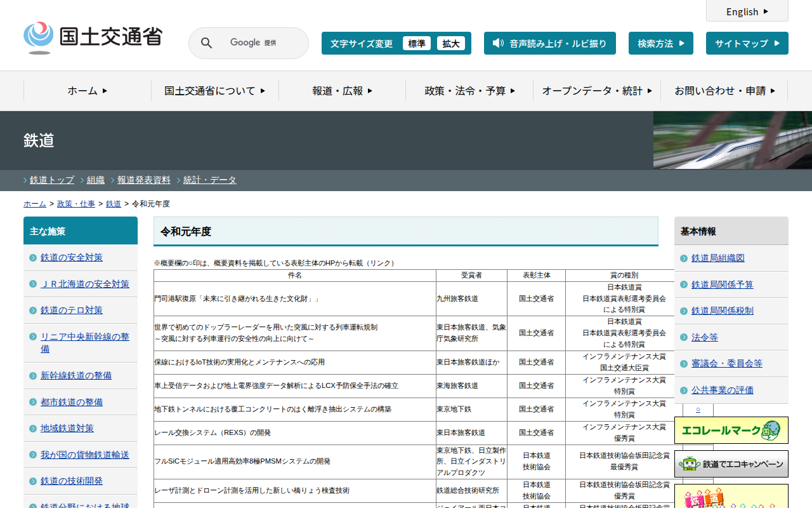Open the サイトマップ button
Viewport: 812px width, 508px height.
pyautogui.click(x=747, y=43)
